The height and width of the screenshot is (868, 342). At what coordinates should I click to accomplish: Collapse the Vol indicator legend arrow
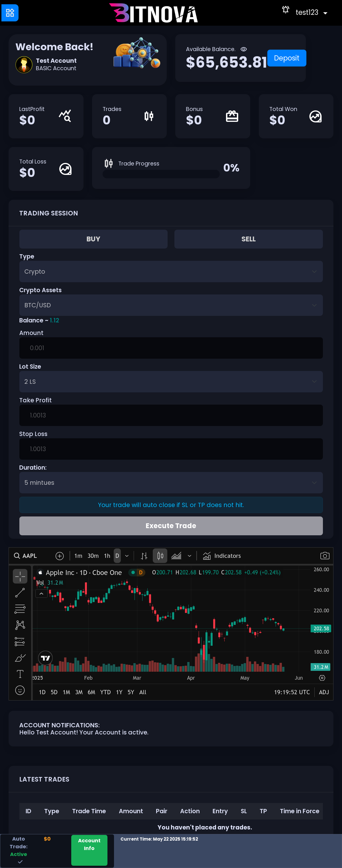point(41,594)
